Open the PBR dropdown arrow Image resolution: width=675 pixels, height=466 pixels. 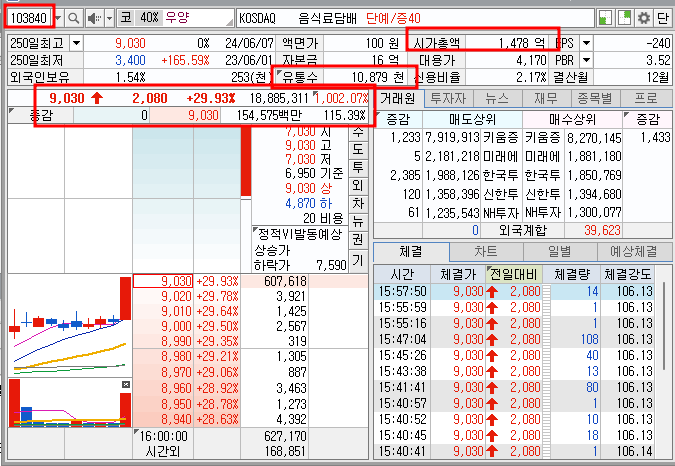coord(586,60)
